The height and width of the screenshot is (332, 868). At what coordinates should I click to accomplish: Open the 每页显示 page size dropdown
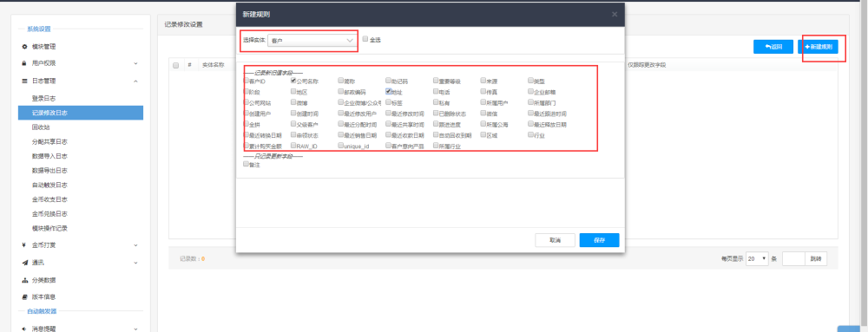(x=757, y=258)
